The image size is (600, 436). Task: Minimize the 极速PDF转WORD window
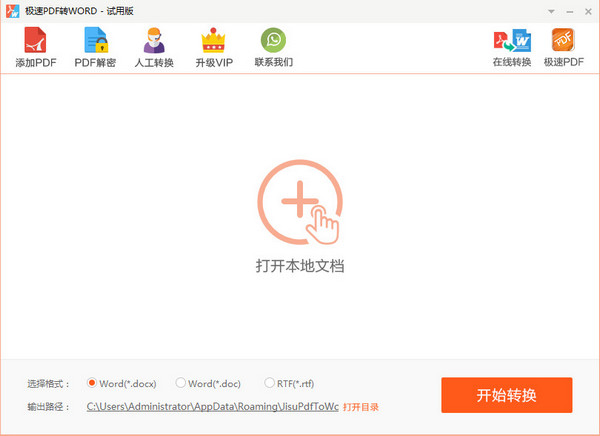tap(570, 12)
